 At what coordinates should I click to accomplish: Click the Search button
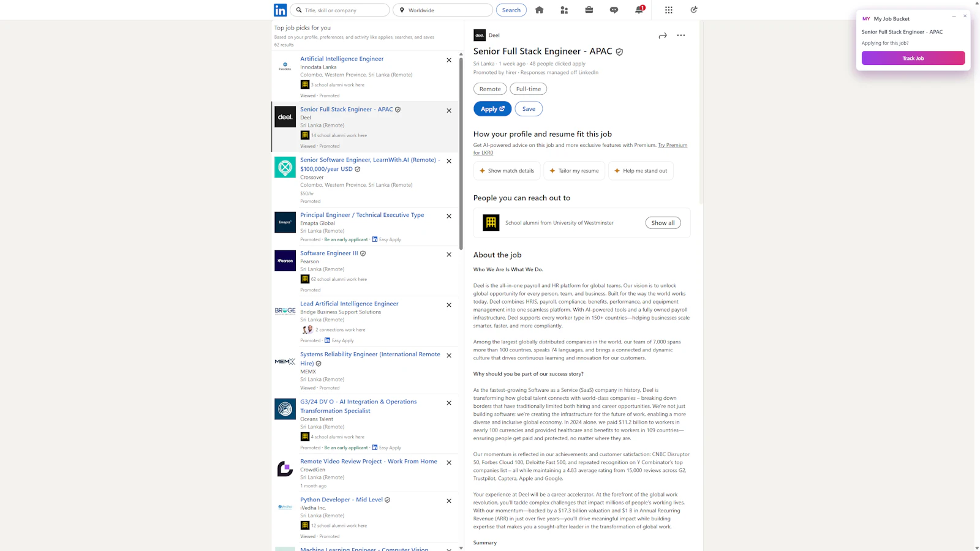[x=511, y=10]
